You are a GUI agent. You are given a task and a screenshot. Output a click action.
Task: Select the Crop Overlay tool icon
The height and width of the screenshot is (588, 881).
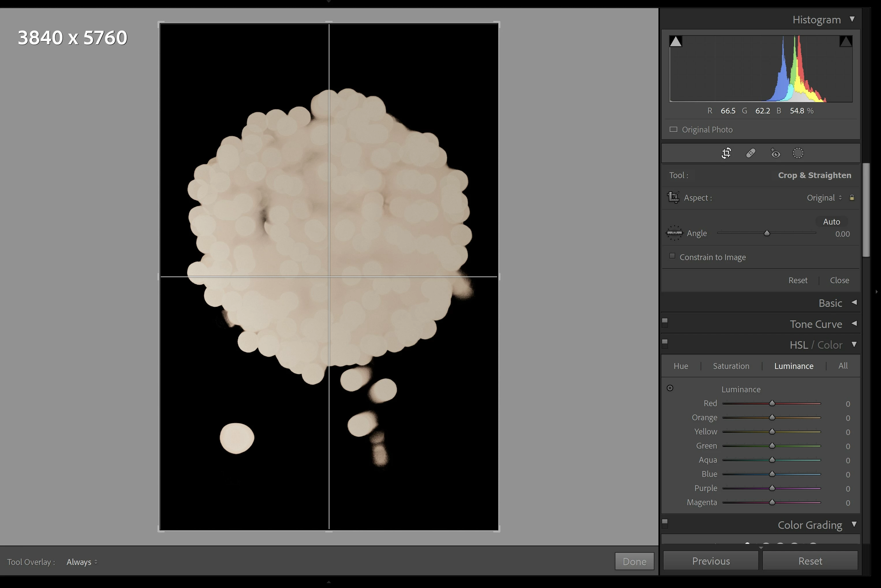(726, 153)
